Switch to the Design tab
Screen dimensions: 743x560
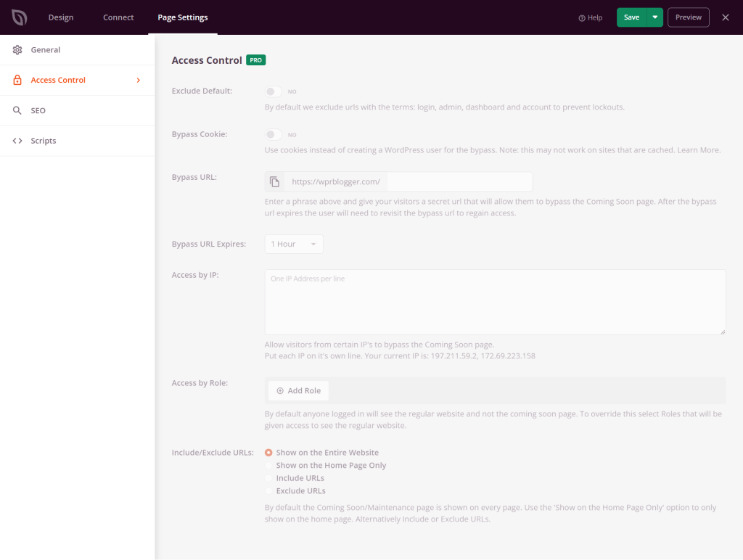[61, 17]
